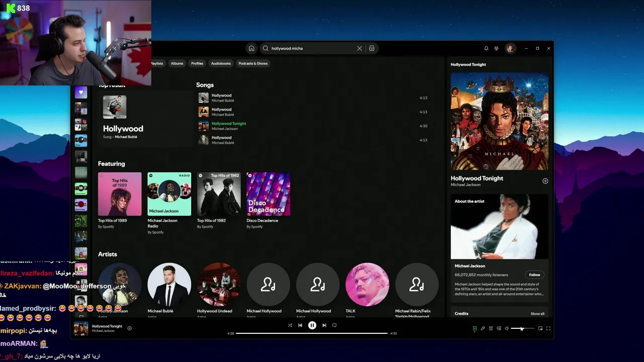Click the search field containing hollywood micha
Viewport: 644px width, 362px height.
(312, 48)
